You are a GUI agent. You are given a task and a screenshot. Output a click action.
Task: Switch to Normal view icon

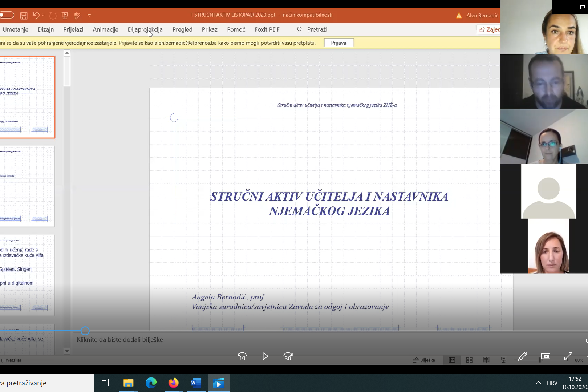click(x=452, y=360)
